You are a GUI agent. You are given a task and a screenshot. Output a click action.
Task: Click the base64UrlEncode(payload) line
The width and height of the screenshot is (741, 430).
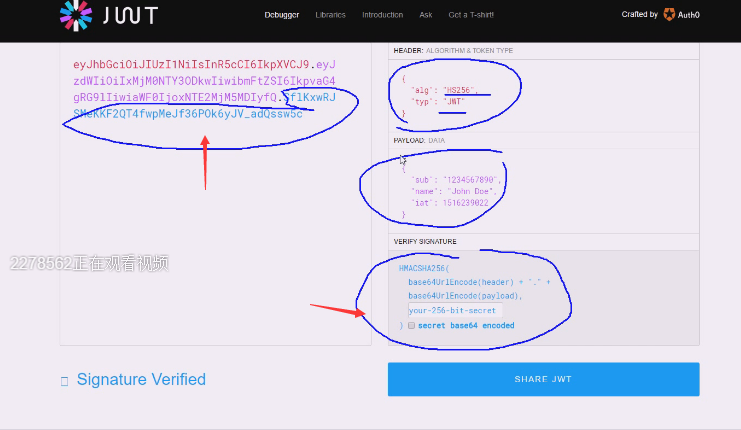(x=465, y=296)
